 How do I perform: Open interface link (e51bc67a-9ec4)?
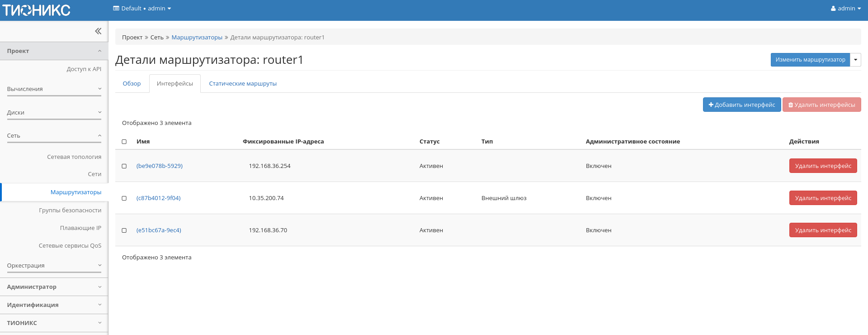159,230
